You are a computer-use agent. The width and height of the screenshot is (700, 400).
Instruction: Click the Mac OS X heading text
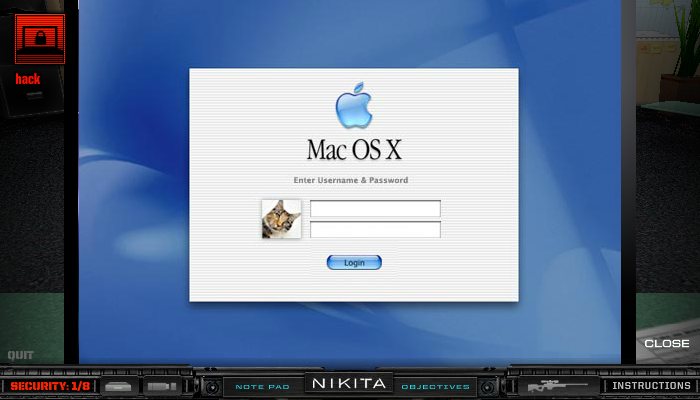coord(354,150)
